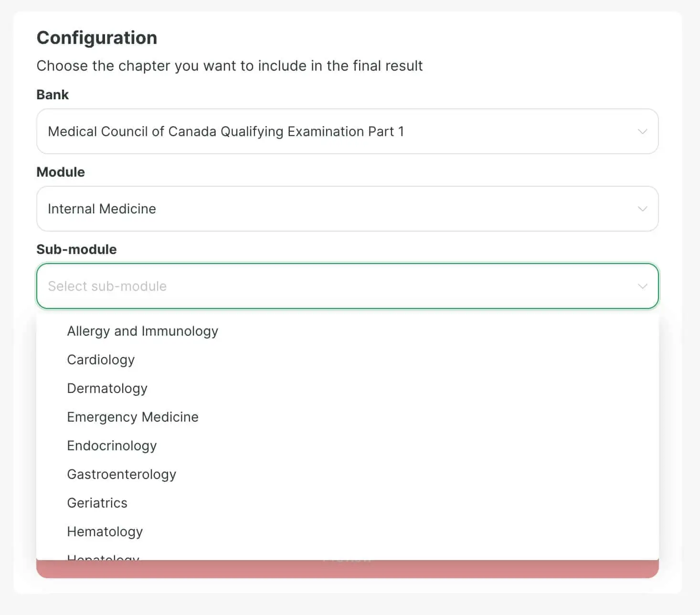Select Endocrinology in the dropdown list
The image size is (700, 615).
pyautogui.click(x=111, y=445)
